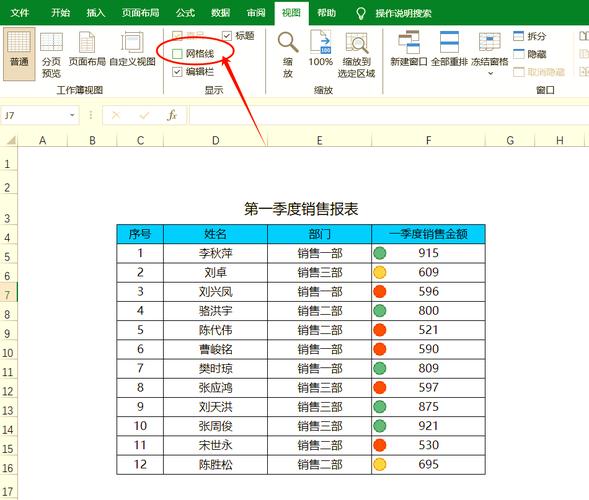Click cell with name 张周俊
This screenshot has width=589, height=500.
(215, 426)
